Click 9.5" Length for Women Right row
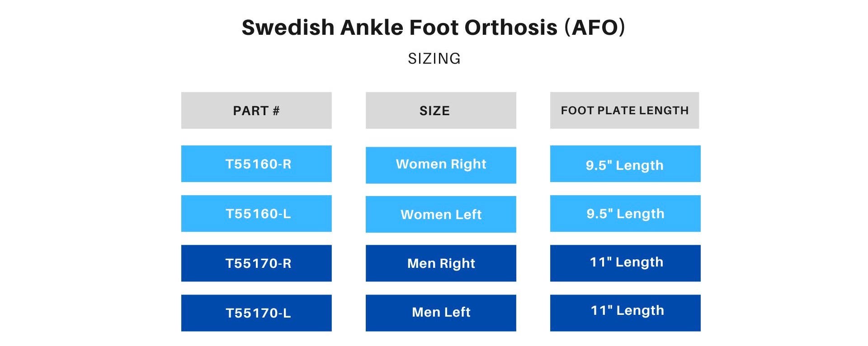The width and height of the screenshot is (868, 346). pyautogui.click(x=625, y=164)
